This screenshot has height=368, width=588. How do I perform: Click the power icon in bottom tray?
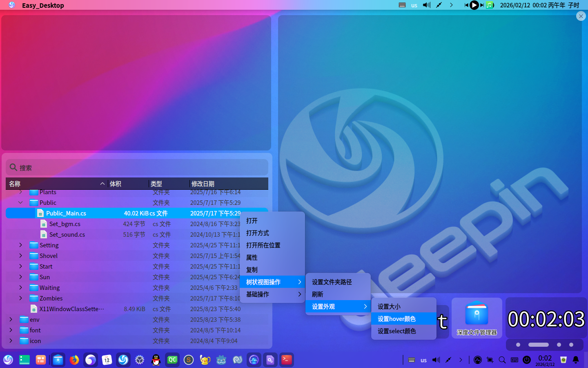[x=527, y=360]
